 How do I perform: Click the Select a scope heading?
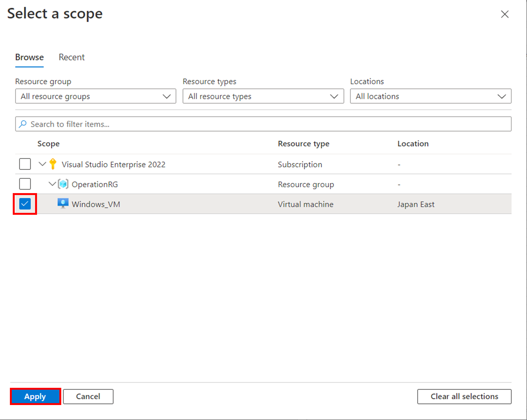(55, 14)
